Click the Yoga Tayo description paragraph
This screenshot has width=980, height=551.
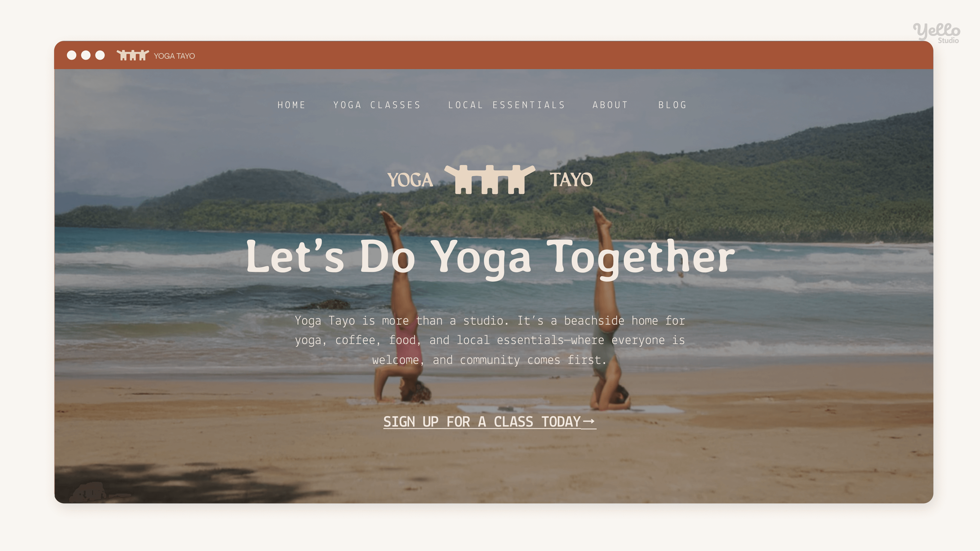click(490, 340)
